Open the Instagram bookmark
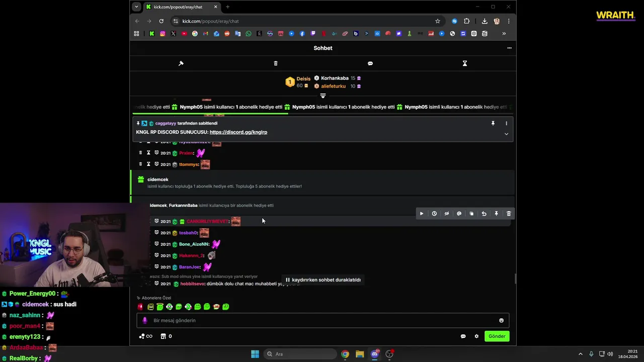Screen dimensions: 644x362 pyautogui.click(x=163, y=34)
